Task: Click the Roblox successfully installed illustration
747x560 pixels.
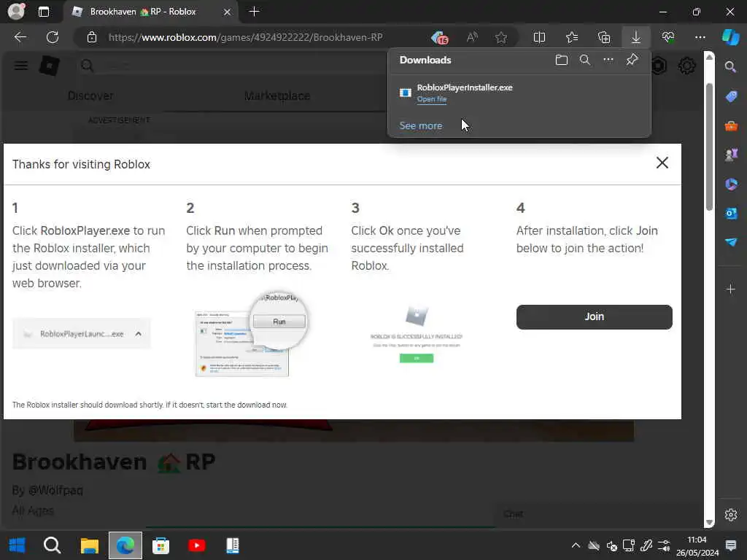Action: (x=417, y=335)
